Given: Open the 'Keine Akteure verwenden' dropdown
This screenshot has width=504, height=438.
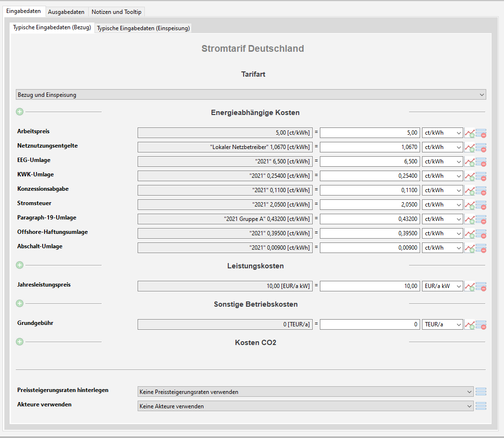Looking at the screenshot, I should click(305, 406).
